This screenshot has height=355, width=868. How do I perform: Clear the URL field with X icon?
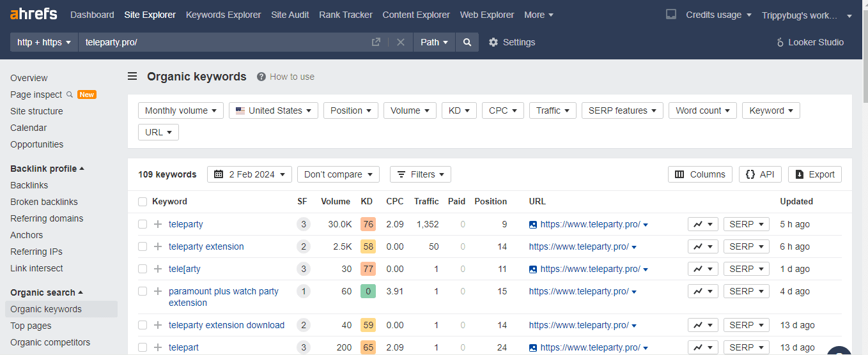[x=401, y=42]
